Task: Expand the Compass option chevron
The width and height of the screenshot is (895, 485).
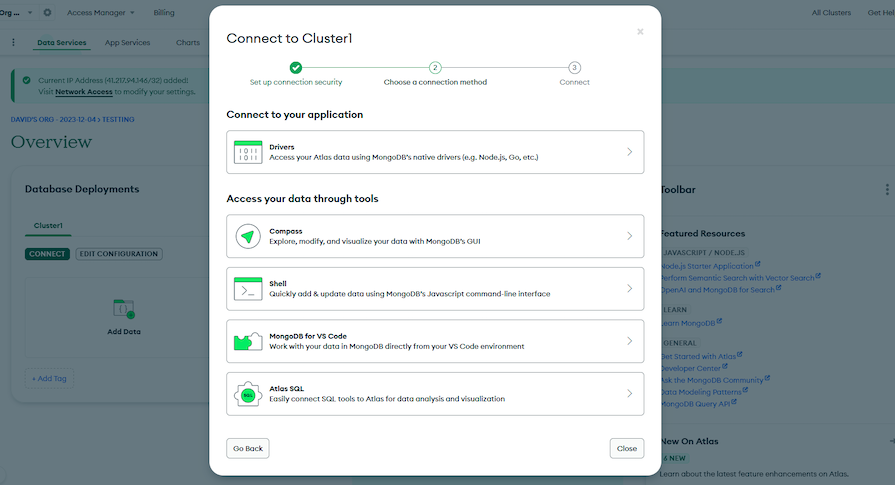Action: click(629, 237)
